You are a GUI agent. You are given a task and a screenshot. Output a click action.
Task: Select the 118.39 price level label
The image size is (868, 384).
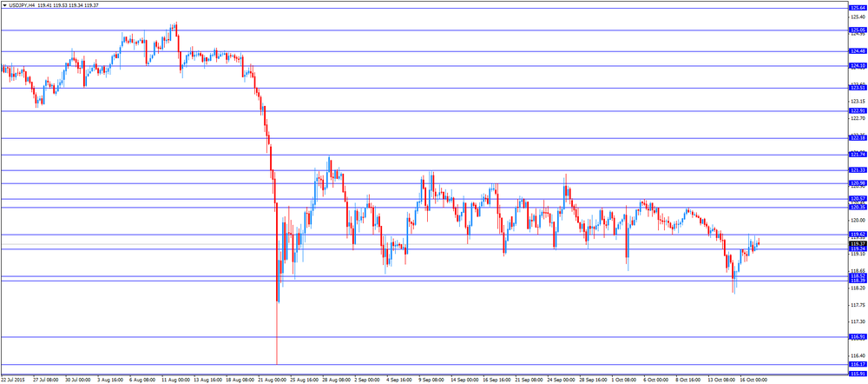pos(858,281)
